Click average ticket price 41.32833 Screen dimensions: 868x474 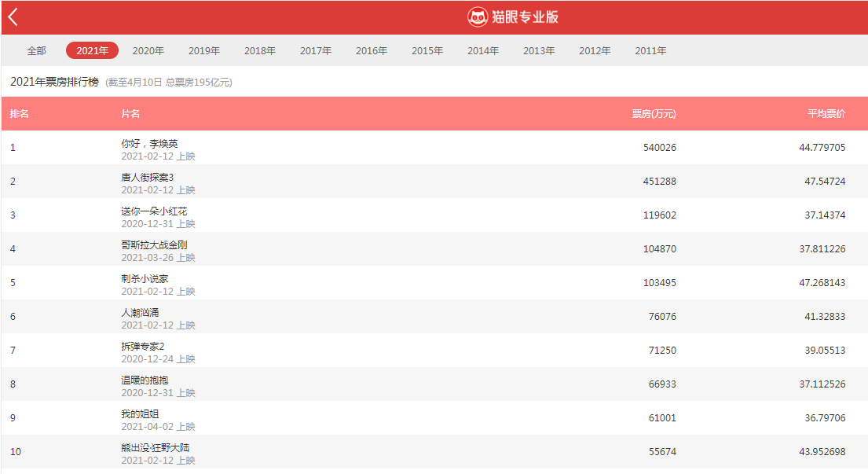[x=825, y=316]
